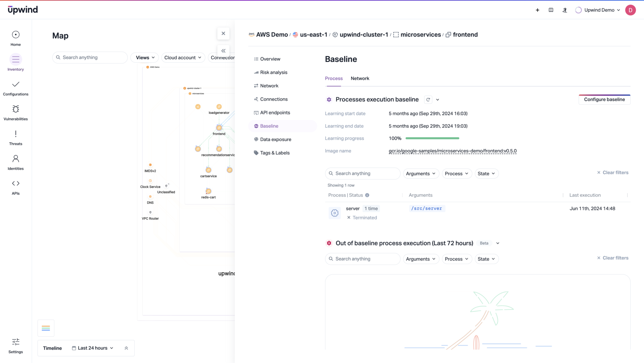Refresh the Processes execution baseline
The height and width of the screenshot is (363, 644).
point(428,99)
